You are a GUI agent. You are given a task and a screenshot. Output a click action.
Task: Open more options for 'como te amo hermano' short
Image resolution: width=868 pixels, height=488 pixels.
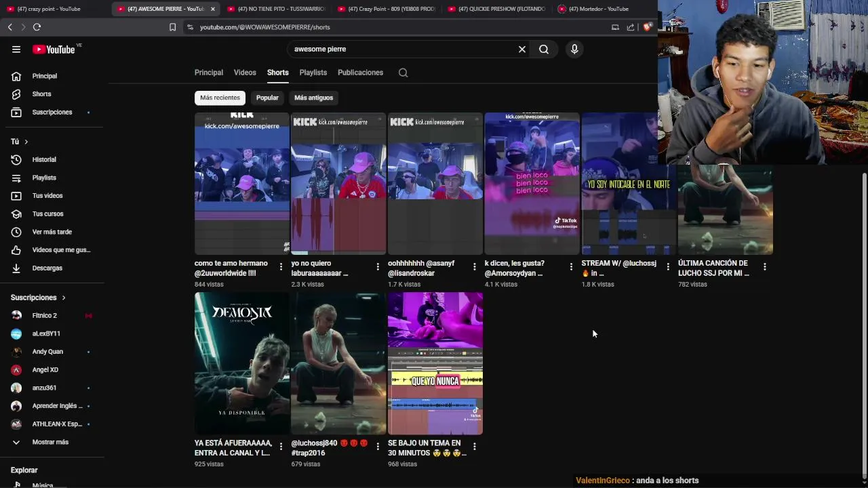click(281, 267)
